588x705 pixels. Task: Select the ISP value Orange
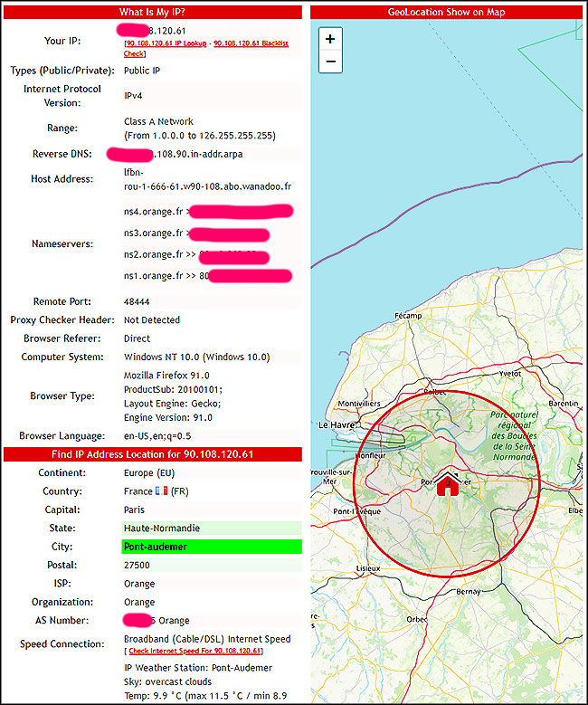coord(139,584)
